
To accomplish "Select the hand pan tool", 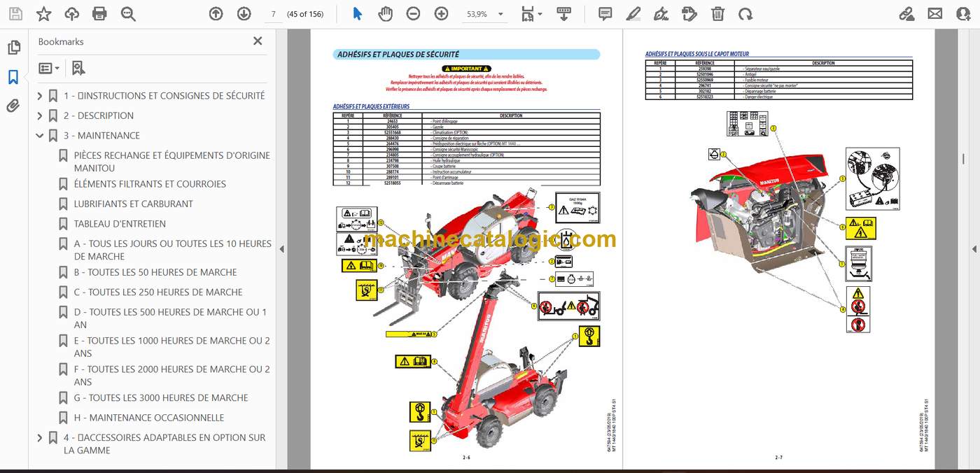I will pos(385,13).
